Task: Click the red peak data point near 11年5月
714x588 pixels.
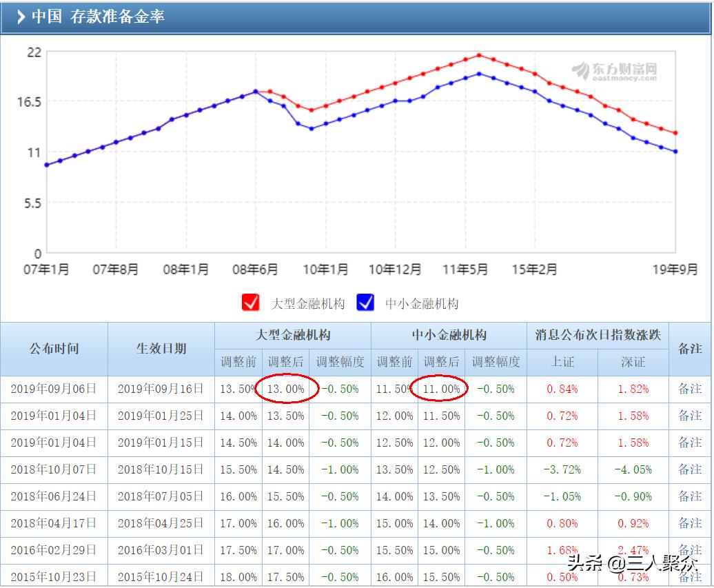Action: pos(479,54)
